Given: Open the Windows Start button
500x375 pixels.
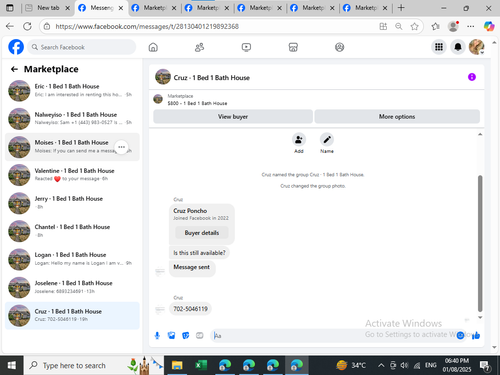Looking at the screenshot, I should pos(11,365).
